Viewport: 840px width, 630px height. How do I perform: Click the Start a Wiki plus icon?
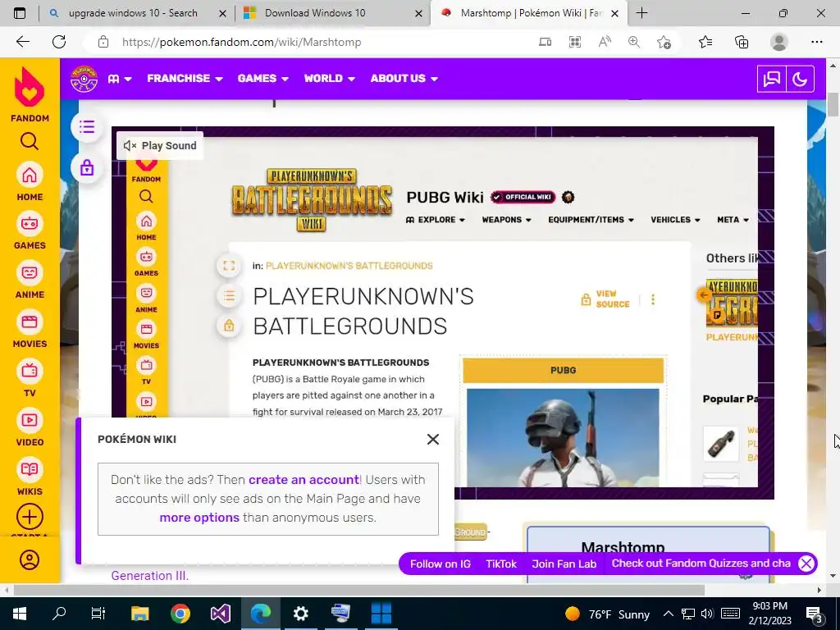click(30, 517)
